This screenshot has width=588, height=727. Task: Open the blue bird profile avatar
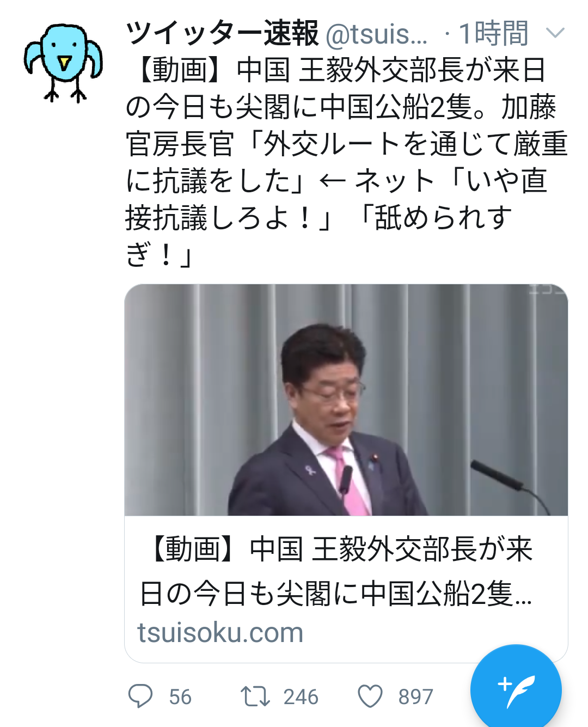pos(63,63)
